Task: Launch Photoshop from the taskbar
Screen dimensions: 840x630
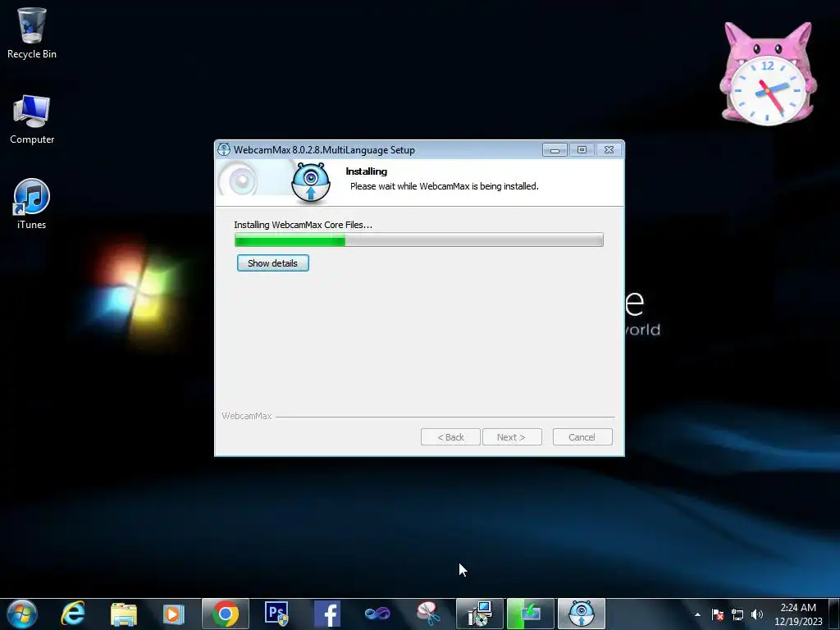Action: (x=276, y=614)
